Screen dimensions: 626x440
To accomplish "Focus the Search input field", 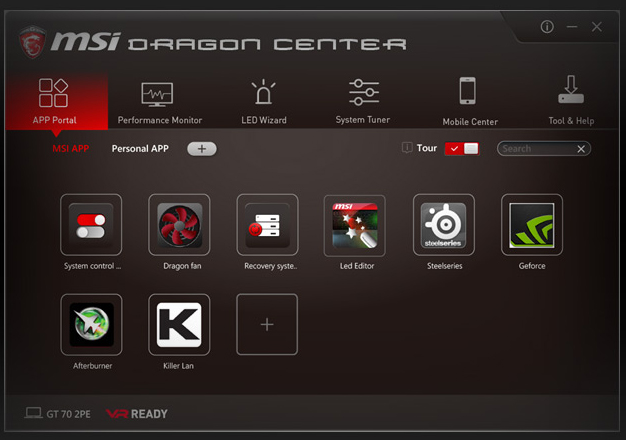I will [535, 149].
